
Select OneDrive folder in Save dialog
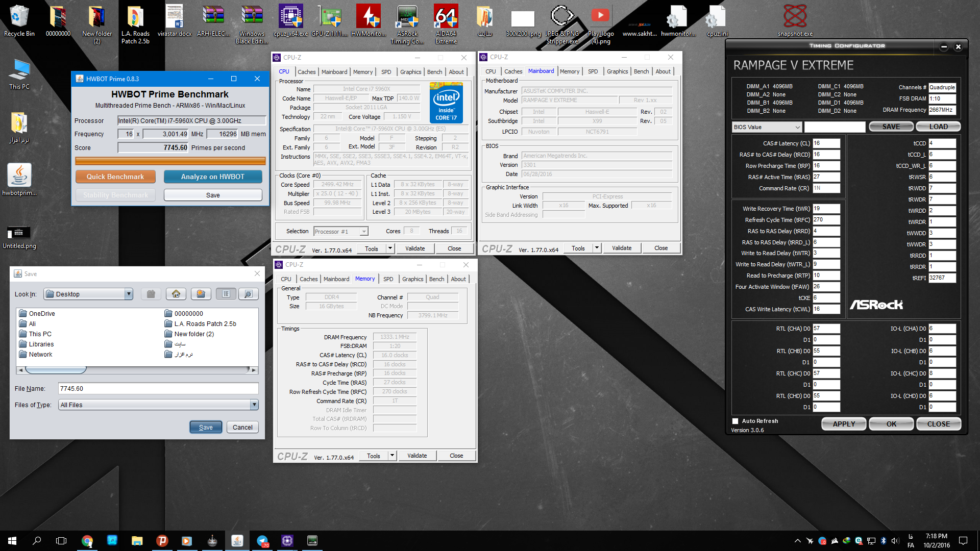pos(37,314)
